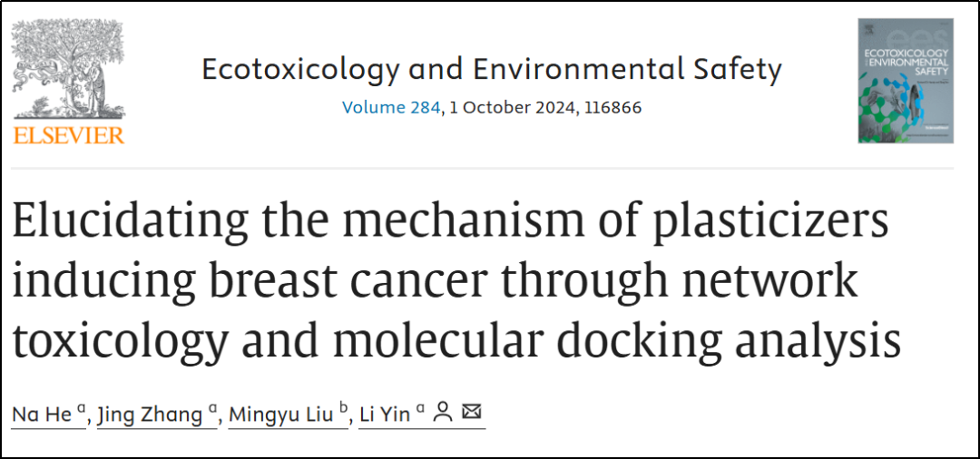This screenshot has height=459, width=980.
Task: Click affiliation superscript b after Mingyu Liu
Action: [344, 409]
